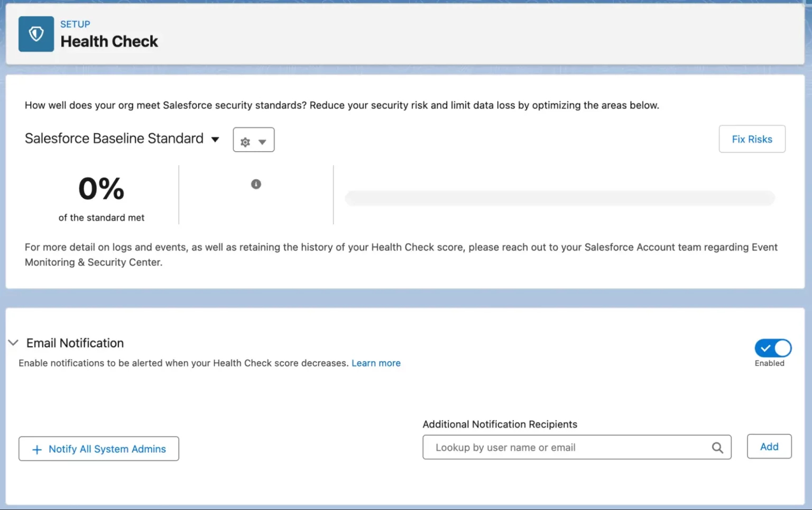Click the Health Check score progress bar

click(x=559, y=198)
